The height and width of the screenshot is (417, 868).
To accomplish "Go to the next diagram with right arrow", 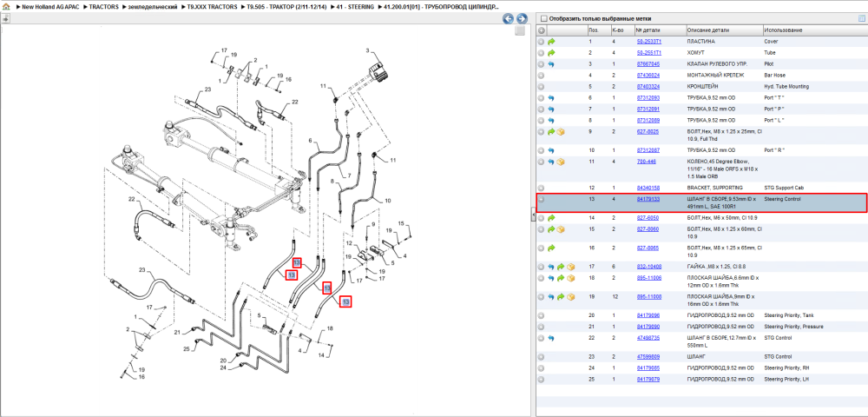I will pos(521,19).
